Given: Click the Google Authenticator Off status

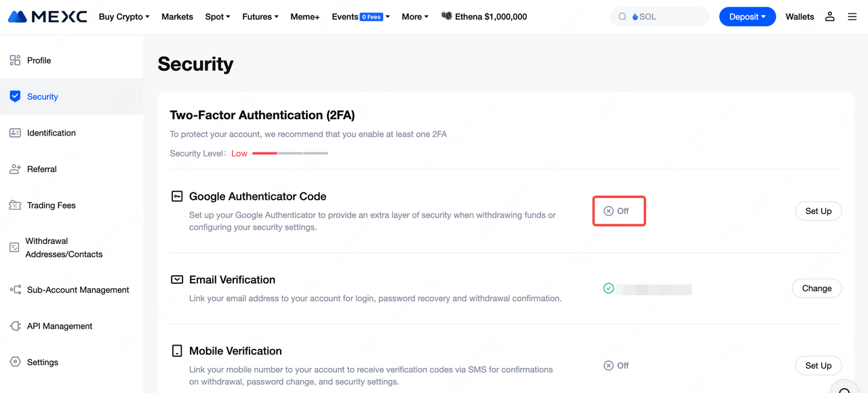Looking at the screenshot, I should click(x=617, y=211).
